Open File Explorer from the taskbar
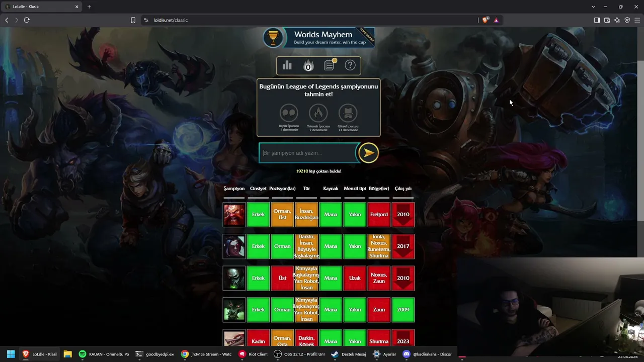The image size is (644, 362). click(67, 354)
